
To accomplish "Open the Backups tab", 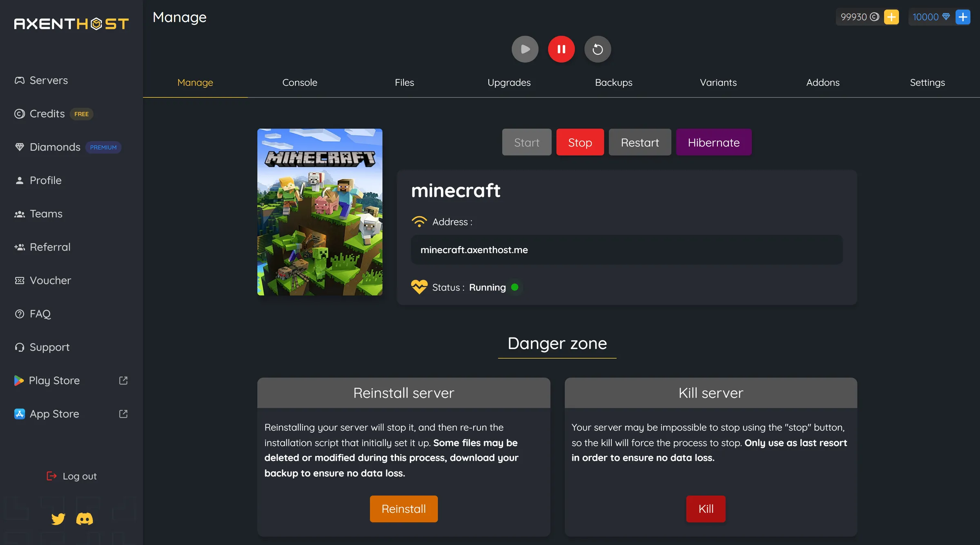I will coord(613,82).
